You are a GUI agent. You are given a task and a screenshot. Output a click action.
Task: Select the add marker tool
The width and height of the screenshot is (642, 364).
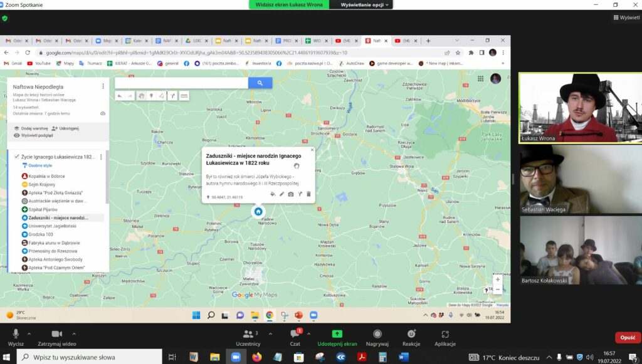151,96
